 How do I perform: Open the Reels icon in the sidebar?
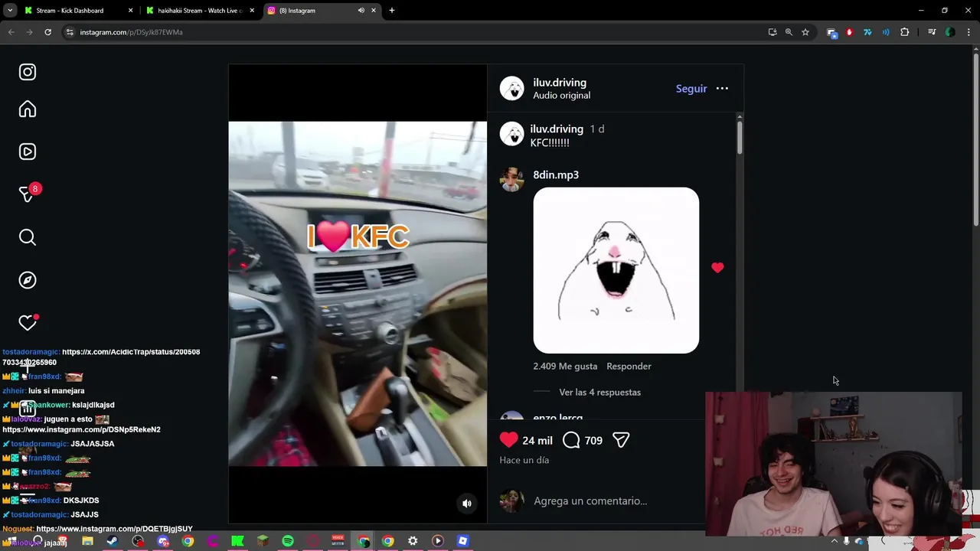click(28, 152)
